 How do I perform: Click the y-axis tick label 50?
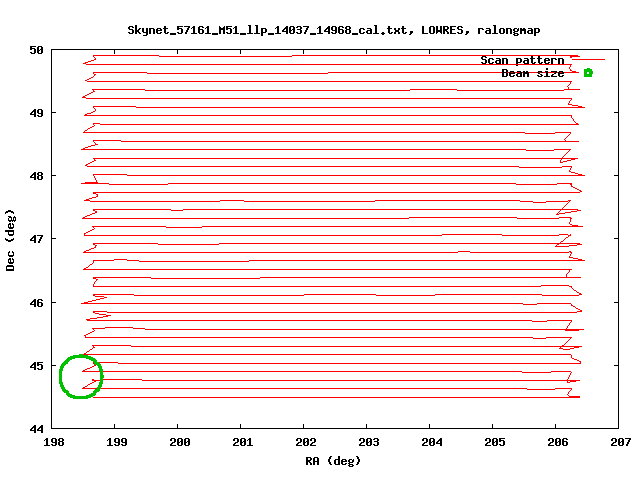click(36, 50)
